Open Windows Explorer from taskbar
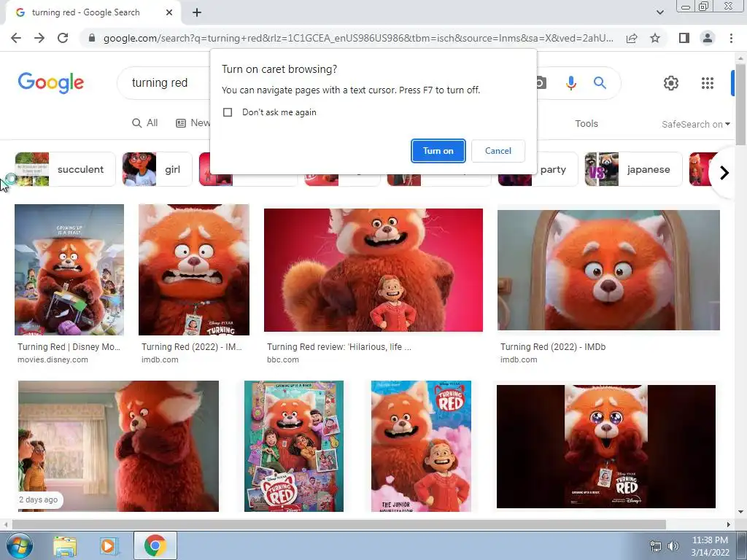The image size is (747, 560). pyautogui.click(x=65, y=545)
